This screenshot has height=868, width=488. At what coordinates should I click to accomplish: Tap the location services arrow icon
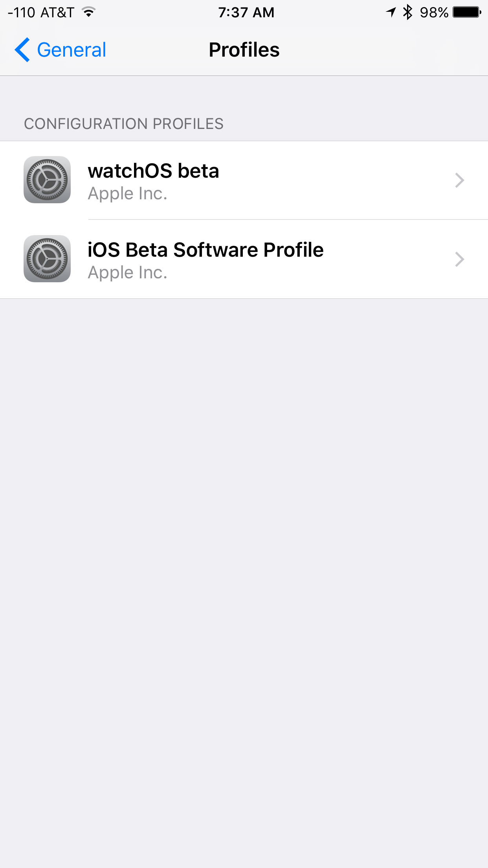click(x=391, y=12)
